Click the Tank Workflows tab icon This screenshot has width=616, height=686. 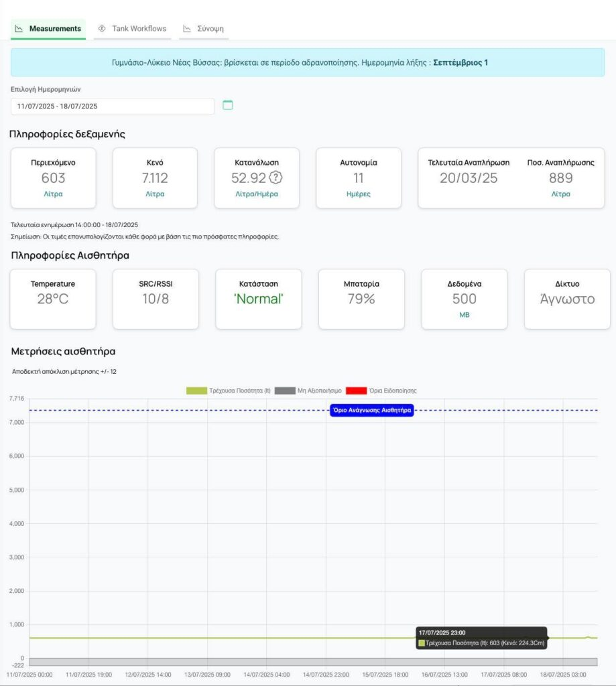click(103, 29)
